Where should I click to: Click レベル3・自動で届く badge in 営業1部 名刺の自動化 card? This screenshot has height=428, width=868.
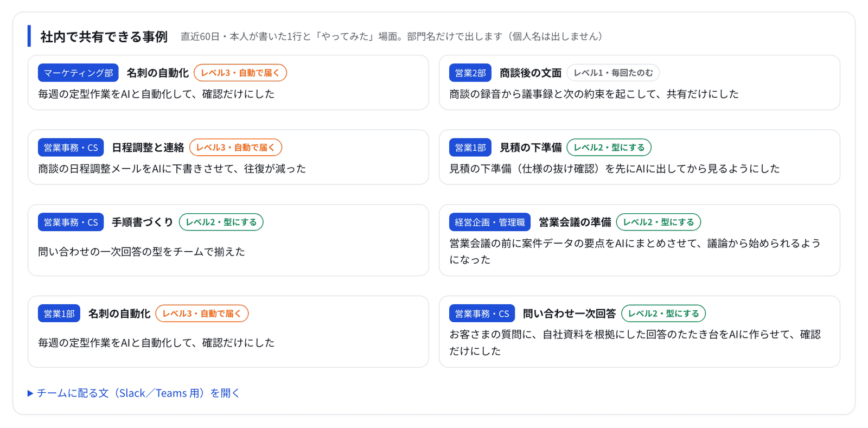pyautogui.click(x=202, y=314)
